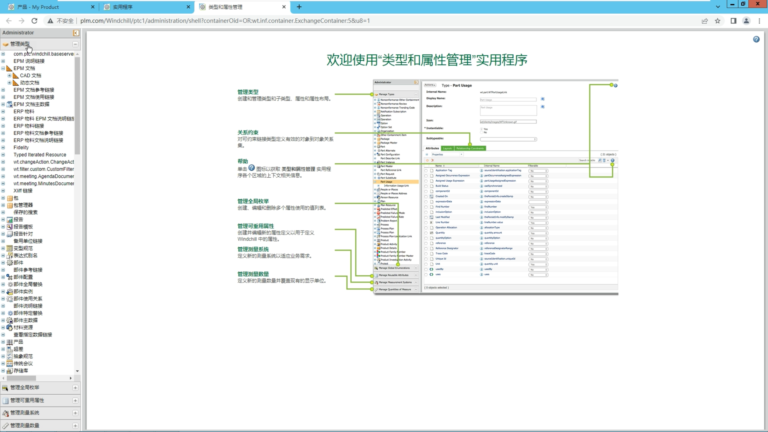Image resolution: width=768 pixels, height=432 pixels.
Task: Click the 部件主数据 icon
Action: 9,320
